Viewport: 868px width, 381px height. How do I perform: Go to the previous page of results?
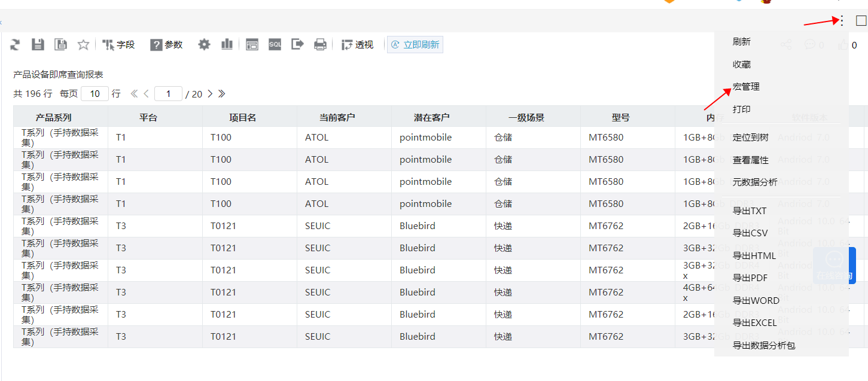[146, 93]
